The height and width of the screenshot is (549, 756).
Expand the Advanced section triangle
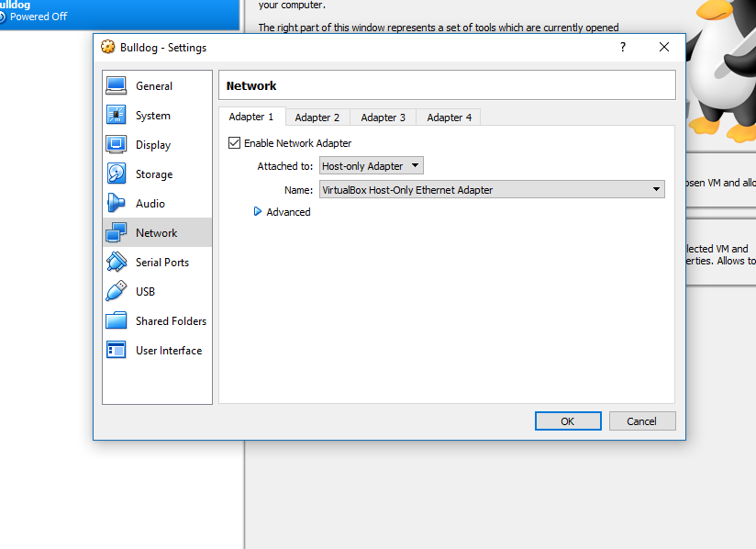258,211
